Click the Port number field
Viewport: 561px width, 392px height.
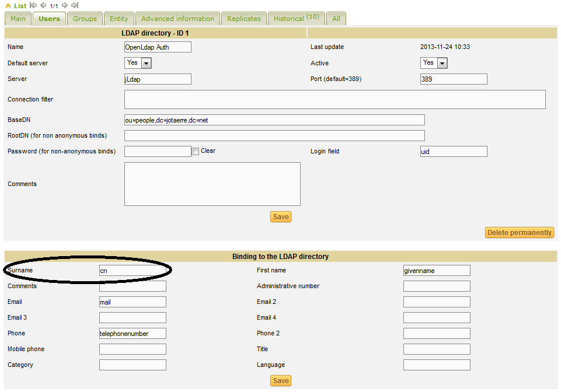pos(454,79)
